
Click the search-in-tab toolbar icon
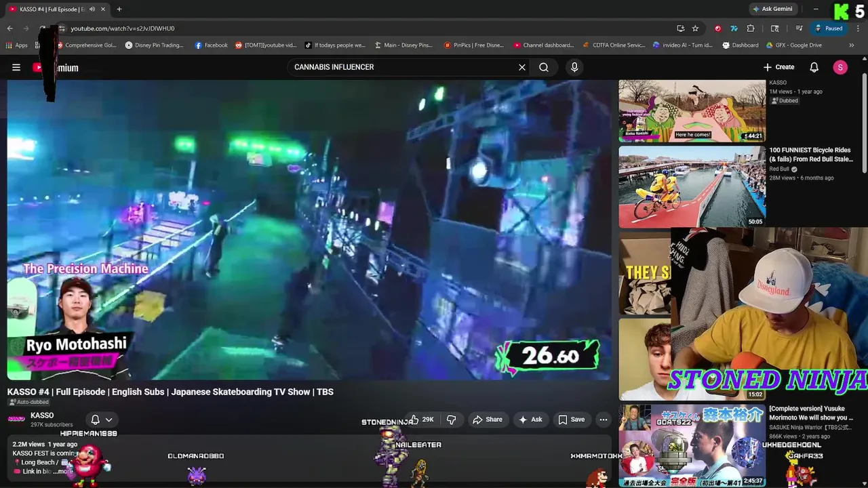point(775,28)
